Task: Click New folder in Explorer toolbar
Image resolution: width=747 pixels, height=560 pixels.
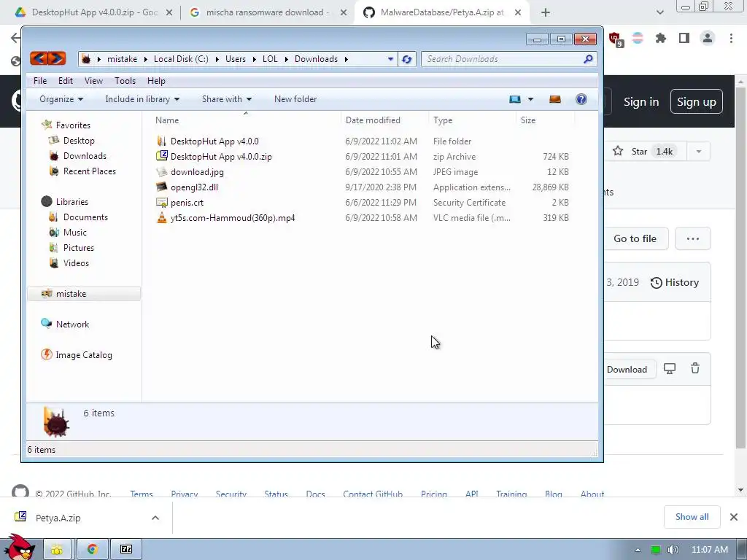Action: point(295,99)
